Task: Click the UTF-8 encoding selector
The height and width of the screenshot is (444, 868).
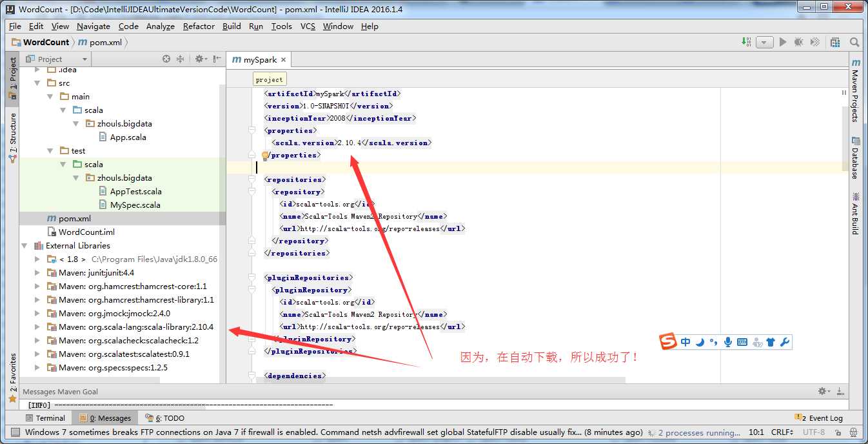Action: 815,432
